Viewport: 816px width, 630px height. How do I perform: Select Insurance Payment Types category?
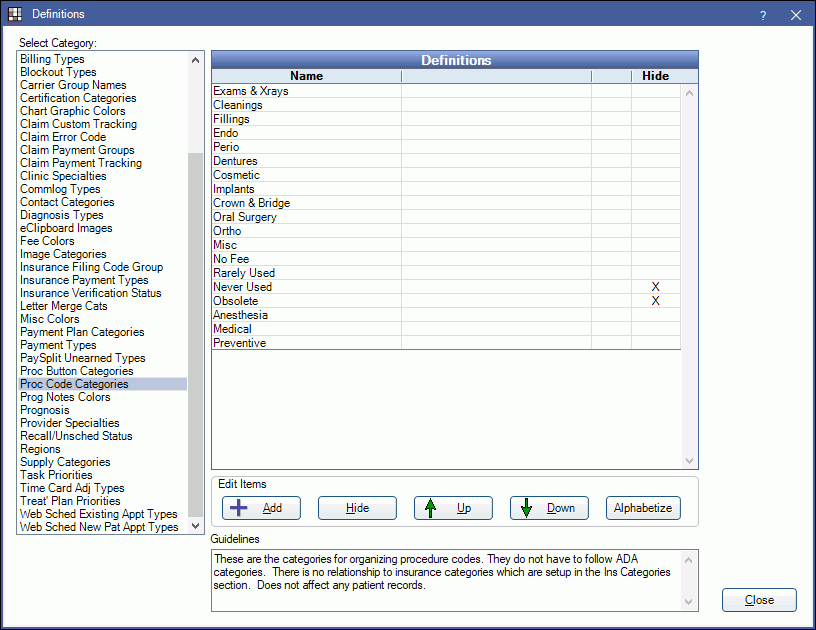pos(83,280)
